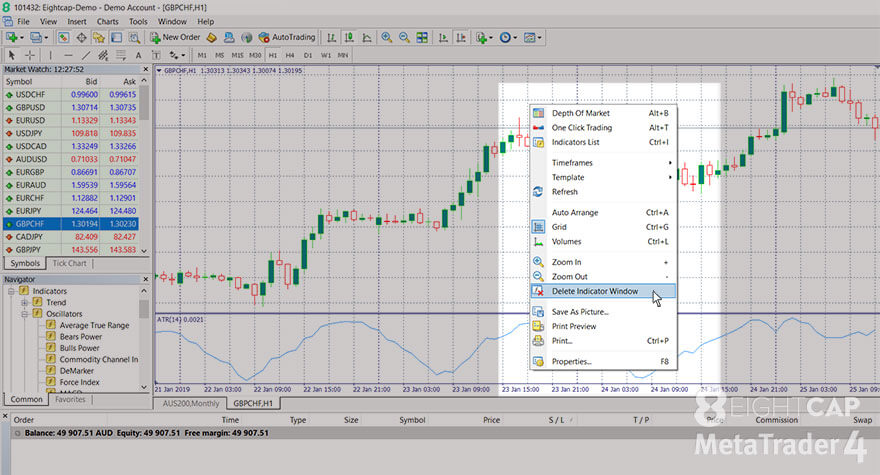Toggle the Navigator folder-star icon
Image resolution: width=880 pixels, height=475 pixels.
pos(99,38)
